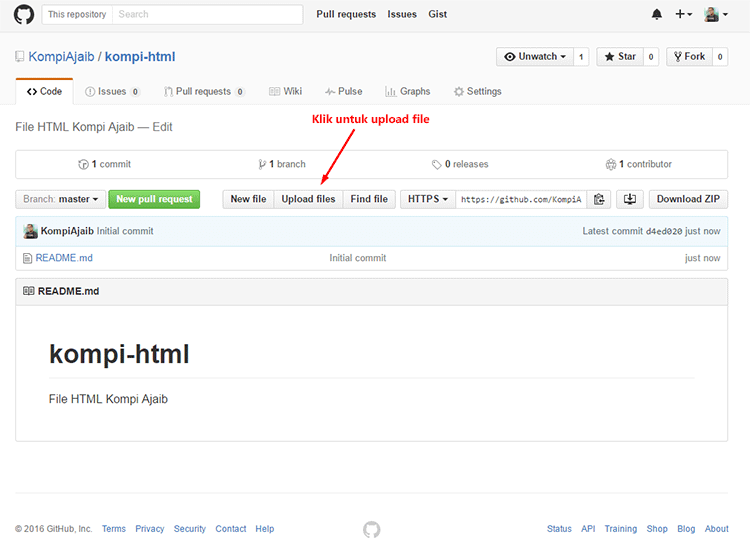Viewport: 750px width, 553px height.
Task: Click the search input field
Action: click(208, 14)
